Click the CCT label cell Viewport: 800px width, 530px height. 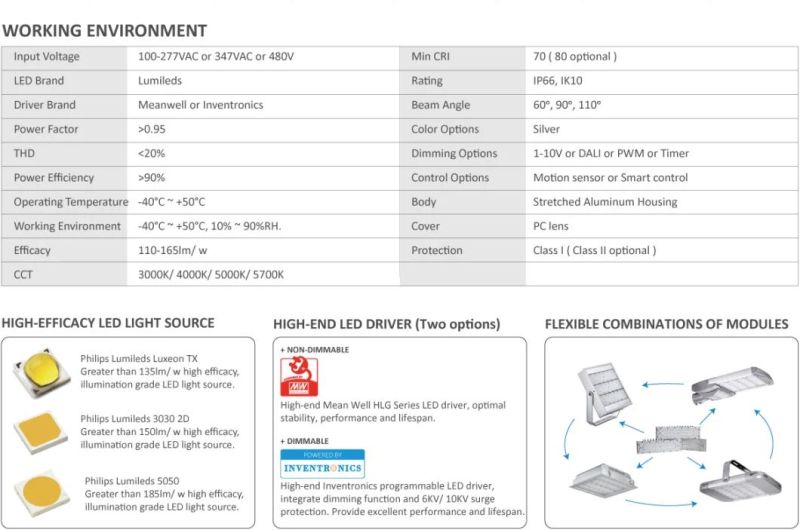click(x=64, y=275)
